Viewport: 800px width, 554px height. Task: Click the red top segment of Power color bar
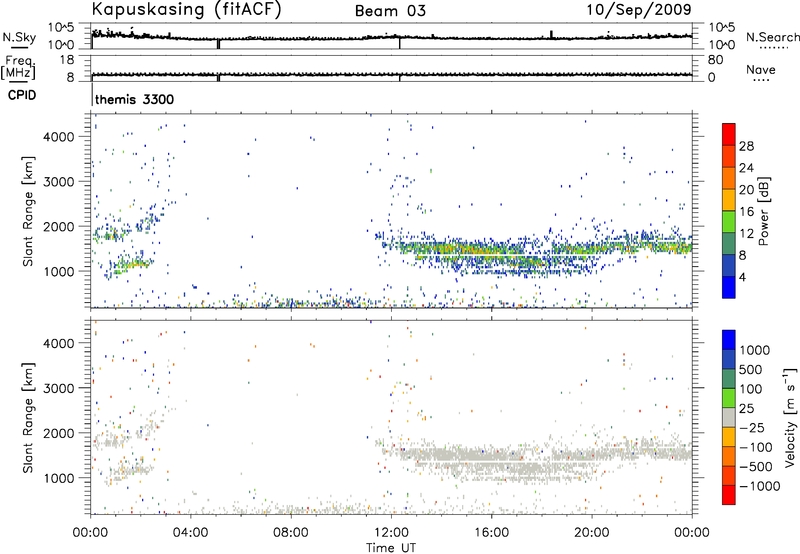coord(729,134)
